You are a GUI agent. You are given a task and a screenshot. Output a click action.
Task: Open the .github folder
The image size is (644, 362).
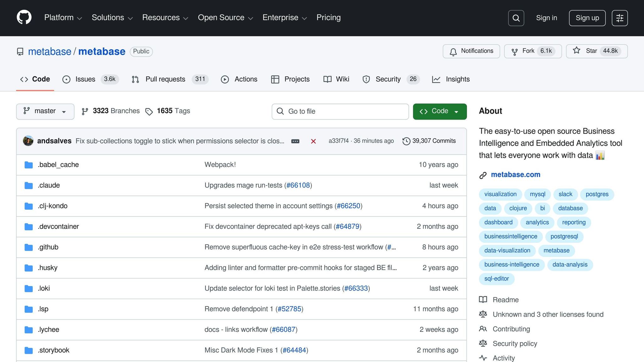48,247
